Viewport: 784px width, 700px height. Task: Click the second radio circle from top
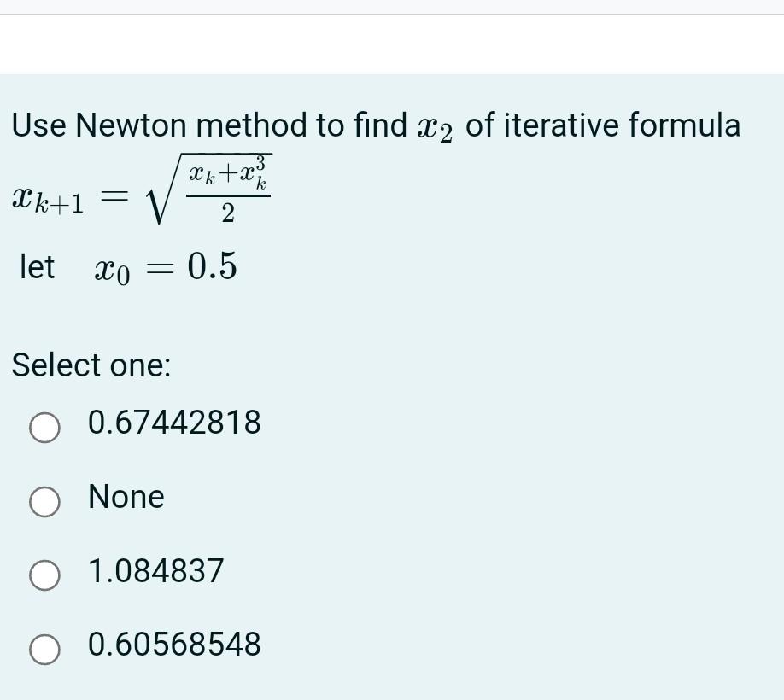point(44,504)
